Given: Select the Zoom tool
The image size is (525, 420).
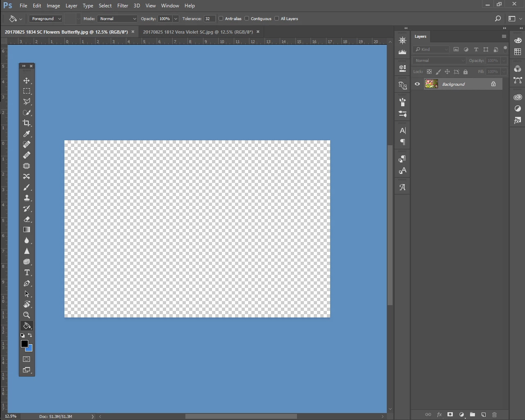Looking at the screenshot, I should 27,315.
